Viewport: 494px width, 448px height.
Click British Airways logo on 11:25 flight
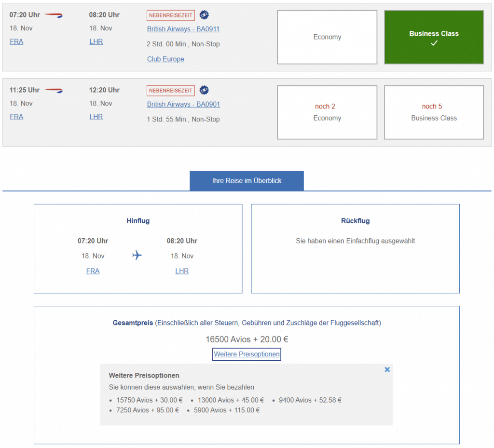click(54, 90)
